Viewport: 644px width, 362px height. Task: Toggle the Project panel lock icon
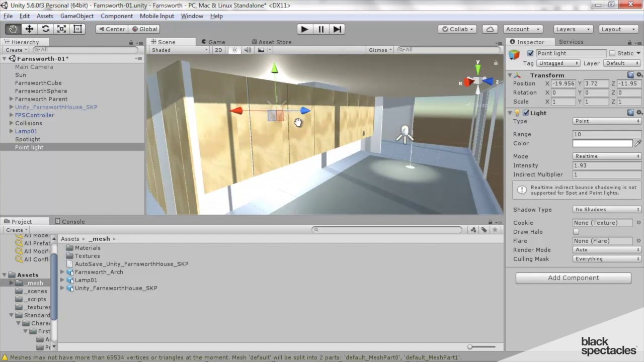pos(490,222)
